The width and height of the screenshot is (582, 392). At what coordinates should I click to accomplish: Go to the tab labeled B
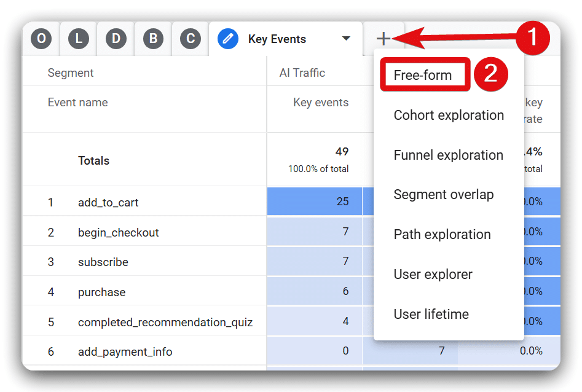click(153, 39)
